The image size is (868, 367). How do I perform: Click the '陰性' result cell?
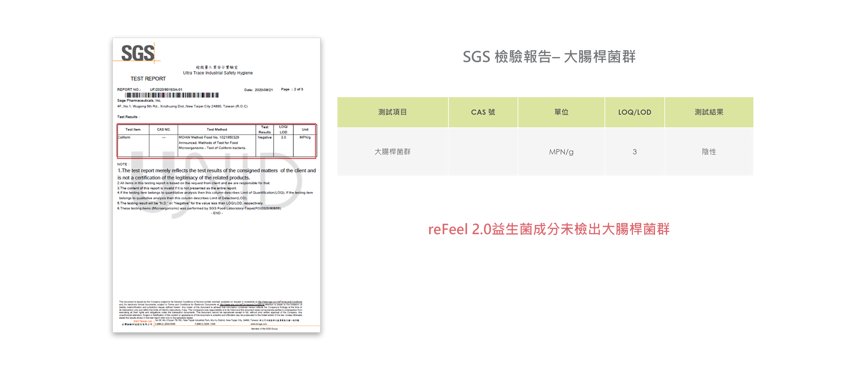(709, 151)
